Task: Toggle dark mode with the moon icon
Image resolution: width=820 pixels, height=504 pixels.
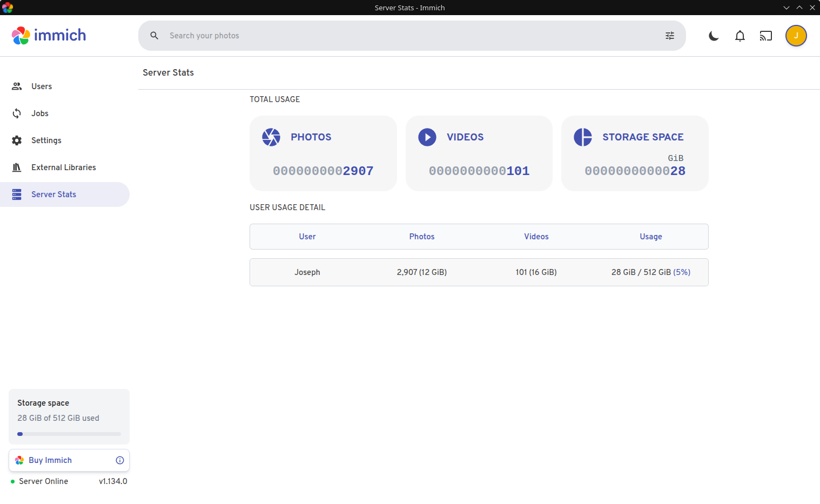Action: point(713,36)
